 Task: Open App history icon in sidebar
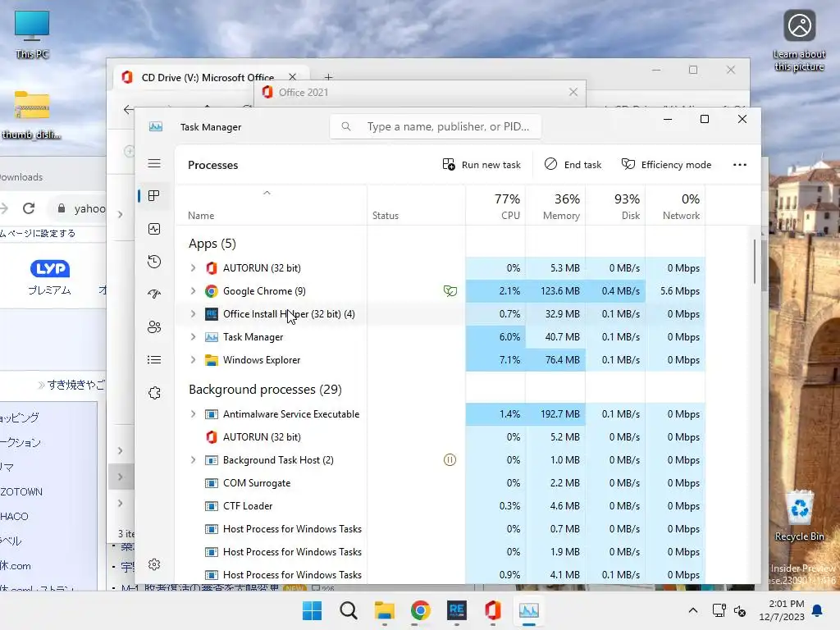(154, 262)
